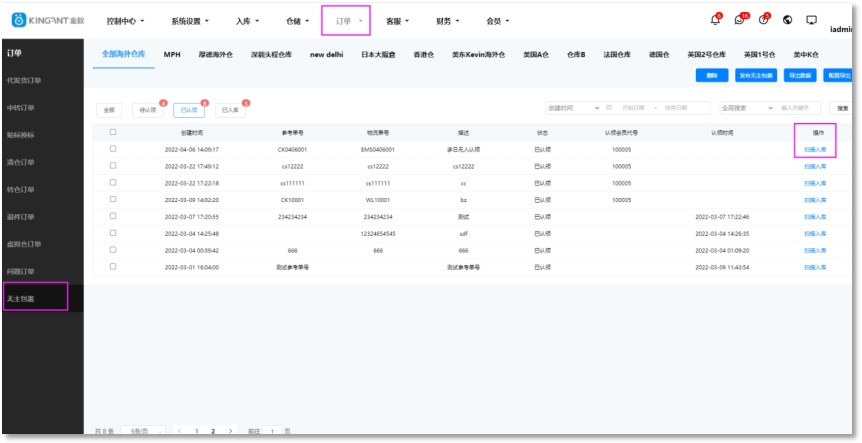
Task: Check the CK10001 row checkbox
Action: click(x=113, y=200)
